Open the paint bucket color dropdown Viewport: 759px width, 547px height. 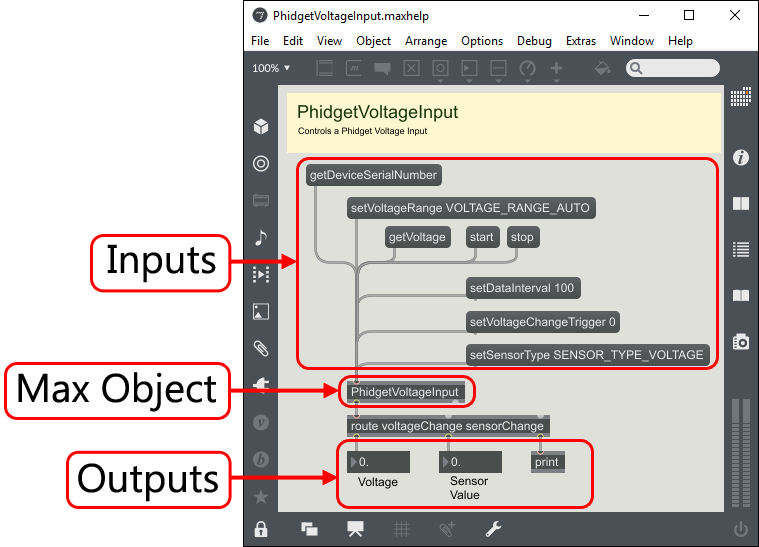point(602,68)
